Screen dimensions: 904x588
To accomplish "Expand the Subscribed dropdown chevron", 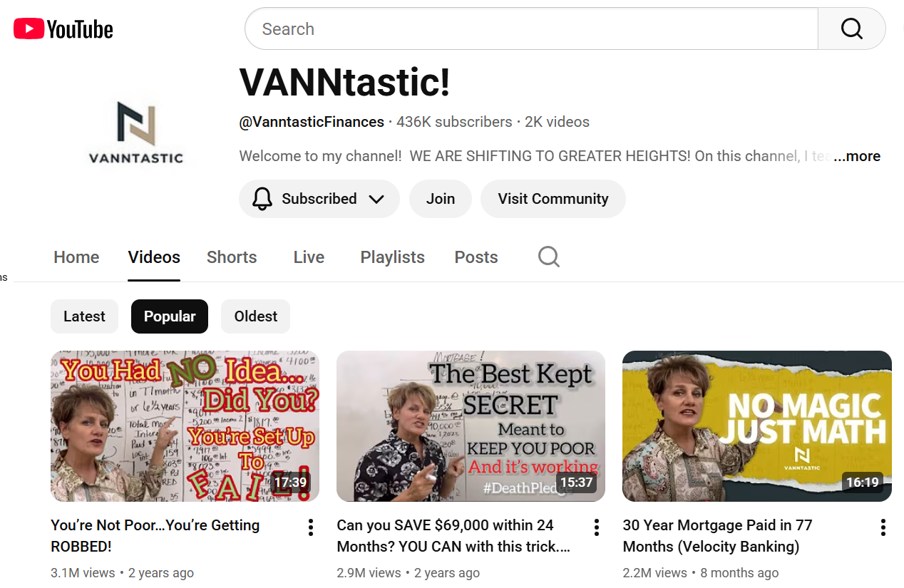I will 376,199.
